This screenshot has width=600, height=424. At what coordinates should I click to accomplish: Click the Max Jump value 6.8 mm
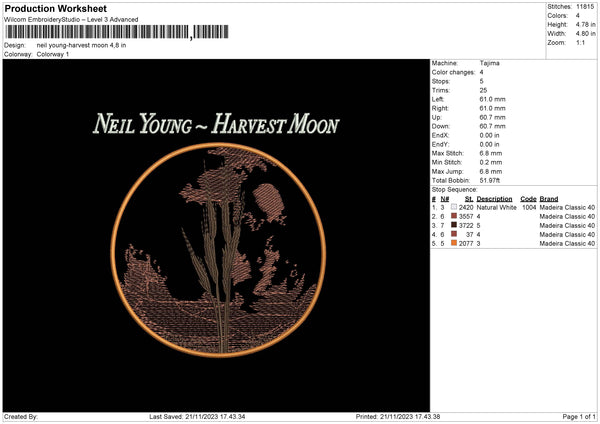coord(491,172)
